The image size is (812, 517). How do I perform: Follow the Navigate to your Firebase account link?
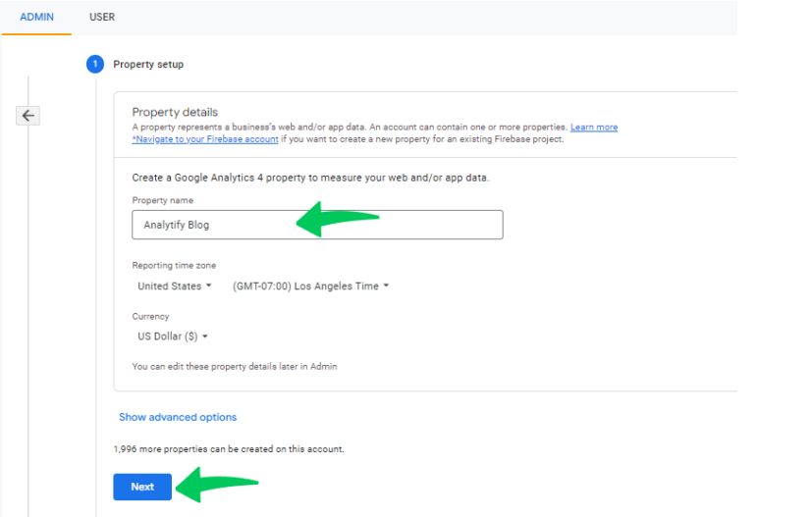[205, 139]
